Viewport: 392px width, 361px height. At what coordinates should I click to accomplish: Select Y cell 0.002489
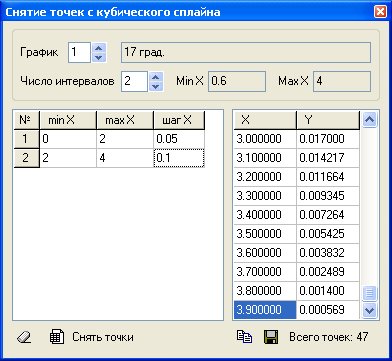(328, 272)
